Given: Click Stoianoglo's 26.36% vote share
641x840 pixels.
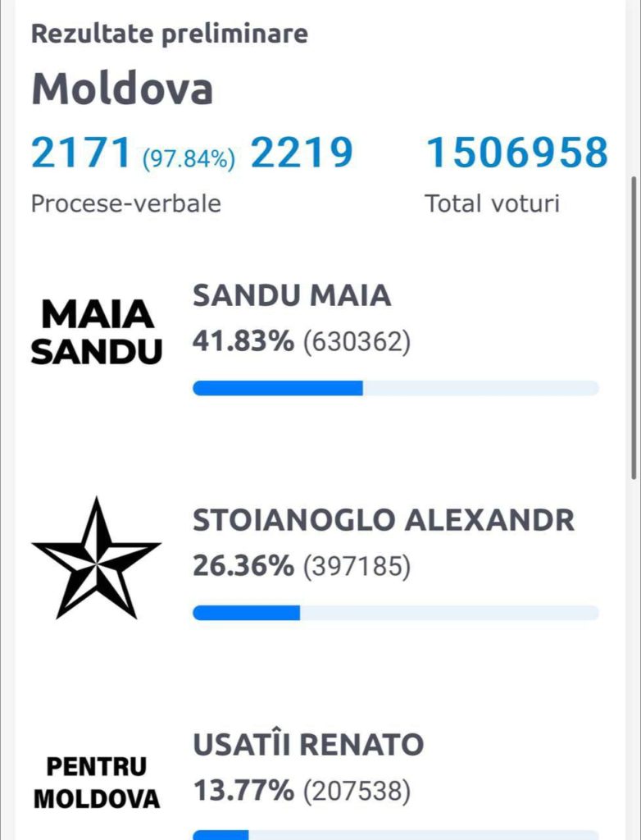Looking at the screenshot, I should 243,565.
